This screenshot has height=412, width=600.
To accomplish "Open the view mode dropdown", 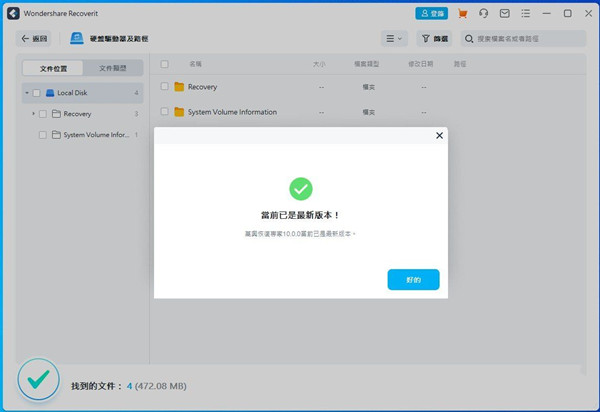I will (x=394, y=39).
